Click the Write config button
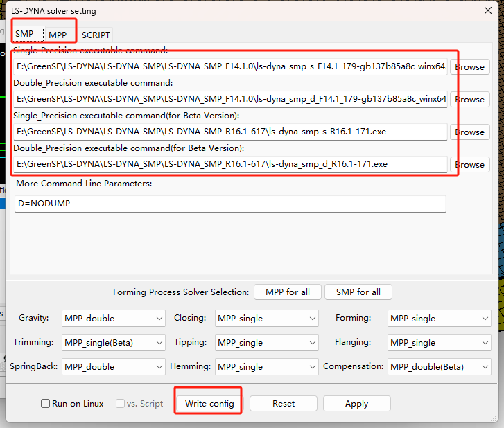 pyautogui.click(x=209, y=403)
